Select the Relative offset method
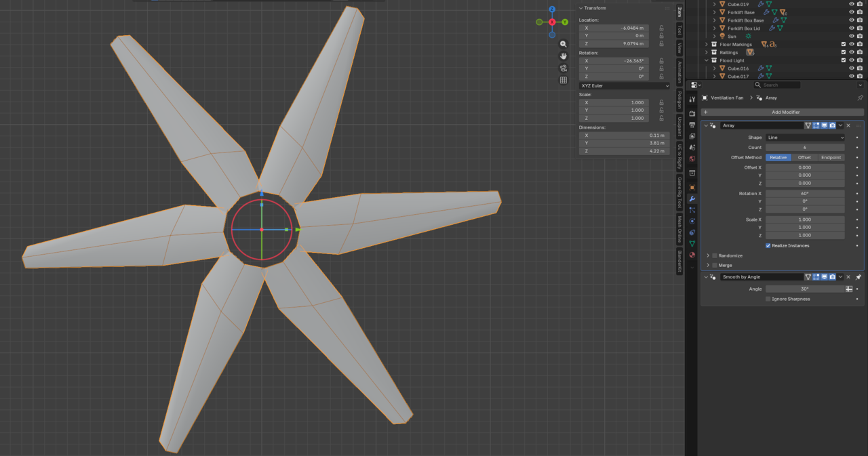The height and width of the screenshot is (456, 868). click(778, 157)
